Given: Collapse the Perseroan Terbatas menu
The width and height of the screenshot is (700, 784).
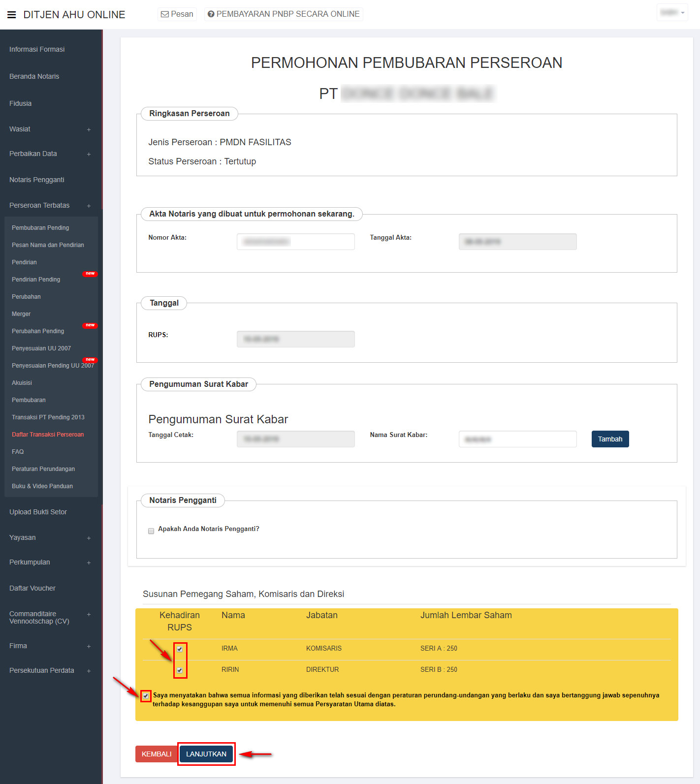Looking at the screenshot, I should click(x=89, y=206).
